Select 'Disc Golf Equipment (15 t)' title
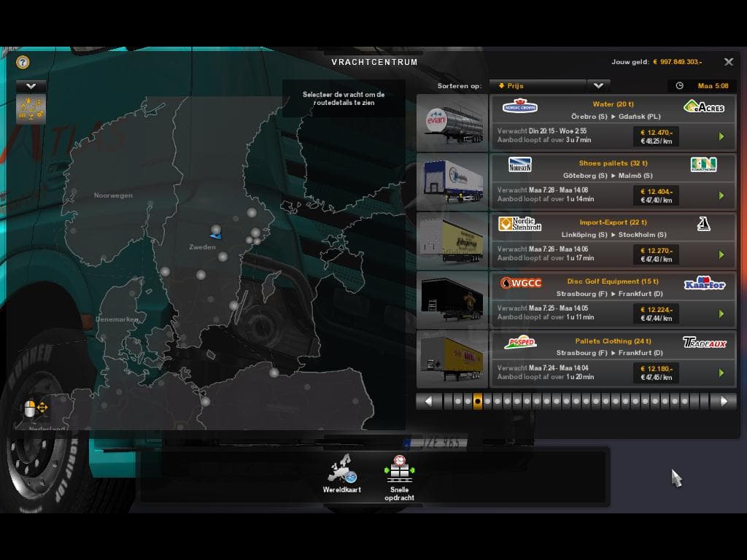Viewport: 747px width, 560px height. [x=613, y=281]
